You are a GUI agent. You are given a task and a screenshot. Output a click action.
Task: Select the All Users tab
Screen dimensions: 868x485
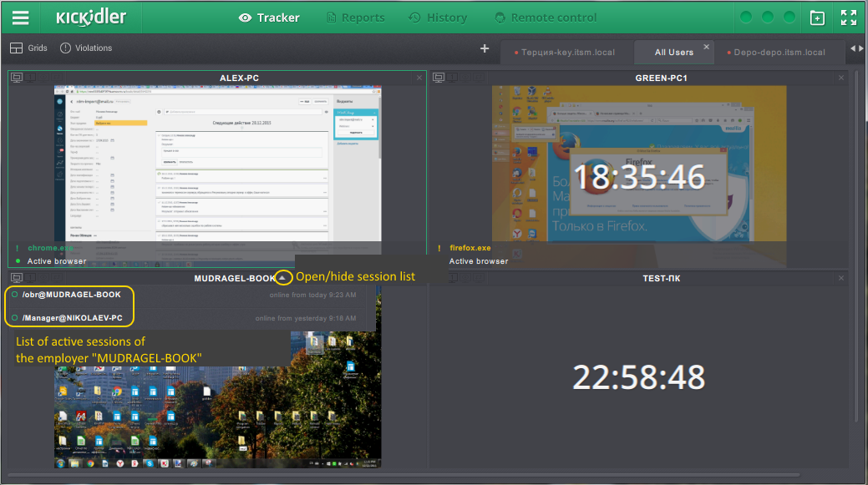pyautogui.click(x=673, y=52)
